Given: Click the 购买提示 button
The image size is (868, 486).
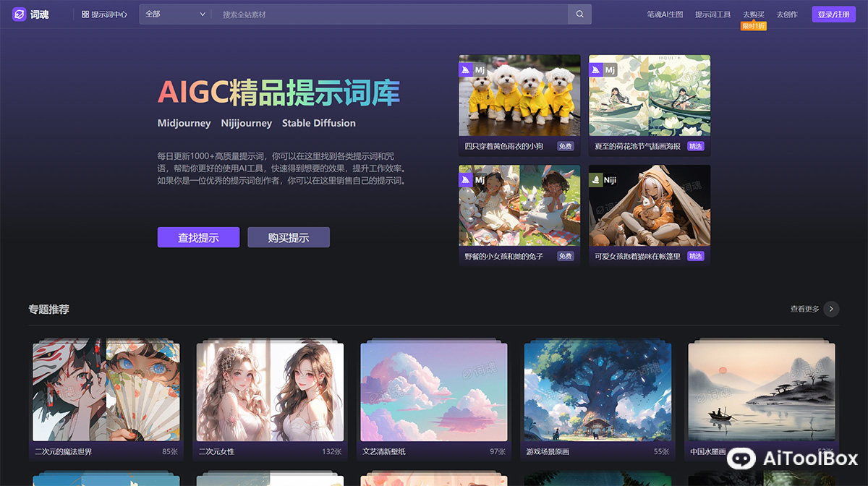Looking at the screenshot, I should click(289, 237).
